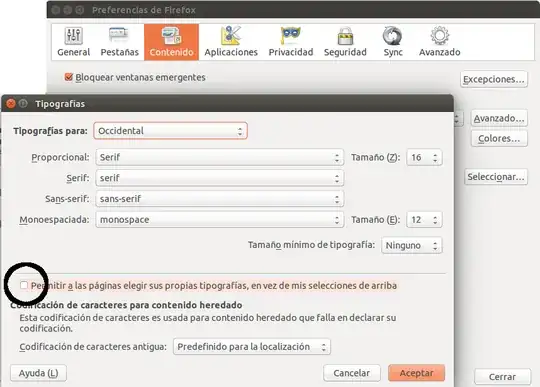Image resolution: width=540 pixels, height=387 pixels.
Task: Click the Ayuda (L) button
Action: pyautogui.click(x=38, y=373)
